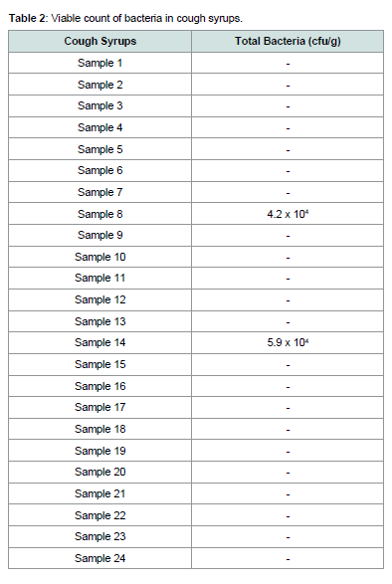The image size is (392, 584).
Task: Click the dash value for Sample 1
Action: (288, 64)
